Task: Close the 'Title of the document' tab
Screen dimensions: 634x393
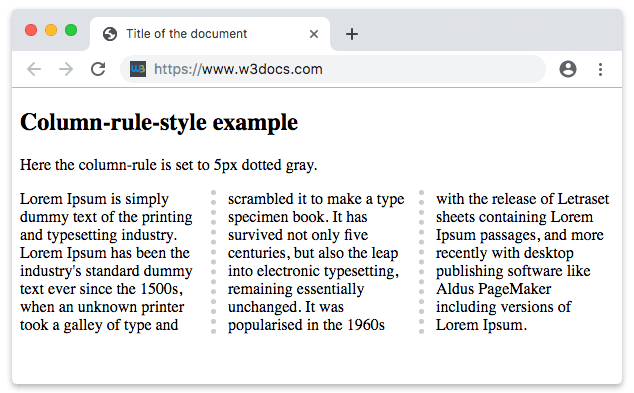Action: tap(314, 34)
